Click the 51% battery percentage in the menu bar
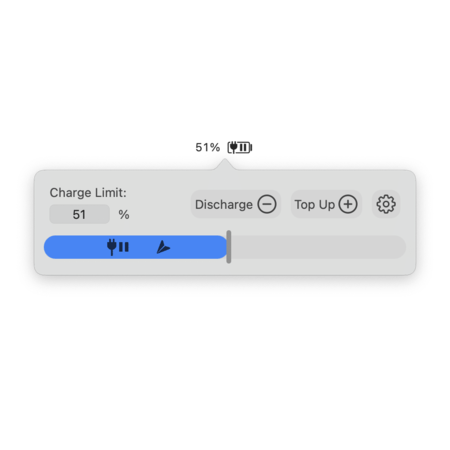Image resolution: width=450 pixels, height=450 pixels. 208,147
